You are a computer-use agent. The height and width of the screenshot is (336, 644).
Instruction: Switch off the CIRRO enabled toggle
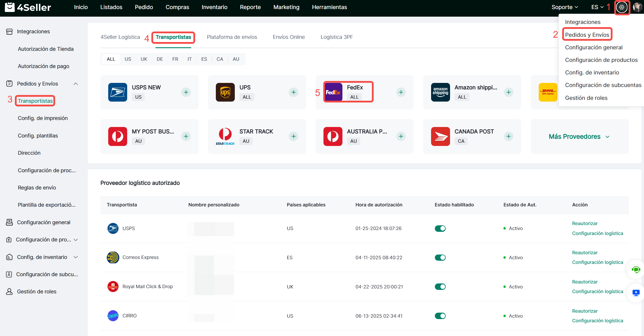pos(440,316)
